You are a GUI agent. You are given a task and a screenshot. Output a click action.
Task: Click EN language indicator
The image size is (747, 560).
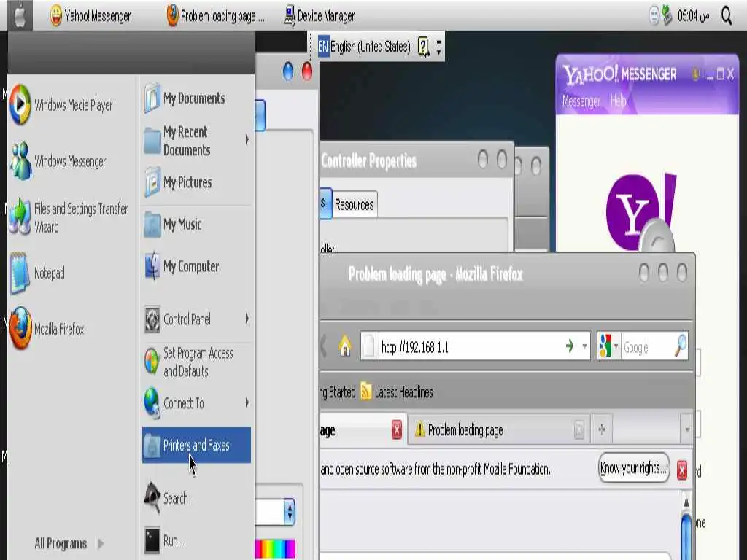tap(323, 46)
